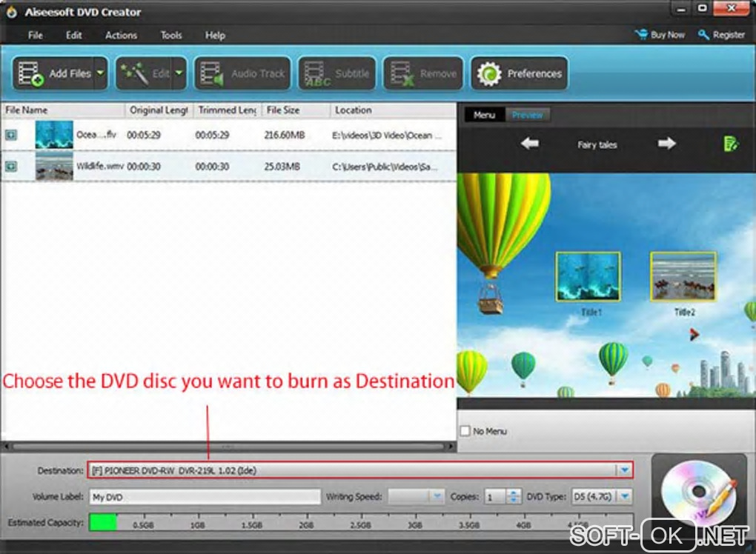Click the Remove file toolbar button
Screen dimensions: 756x554
(x=423, y=73)
